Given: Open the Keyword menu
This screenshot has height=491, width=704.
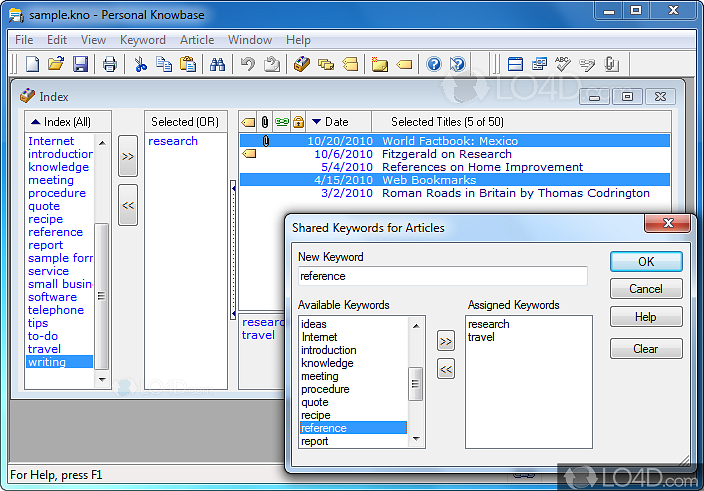Looking at the screenshot, I should pos(143,40).
